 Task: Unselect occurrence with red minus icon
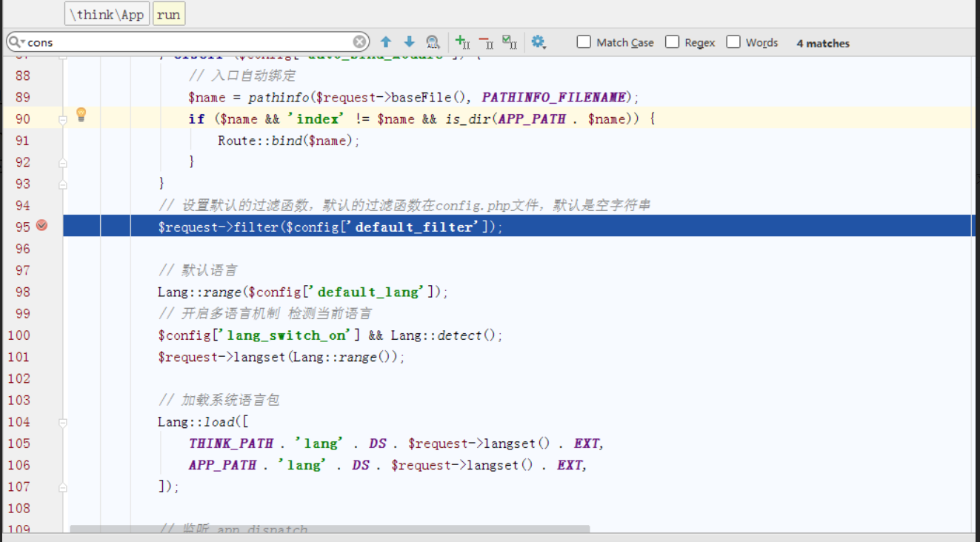coord(486,42)
